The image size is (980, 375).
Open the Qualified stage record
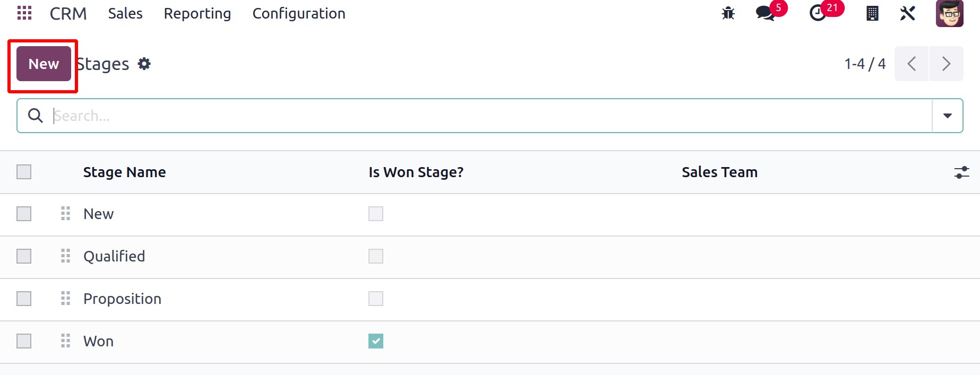114,256
